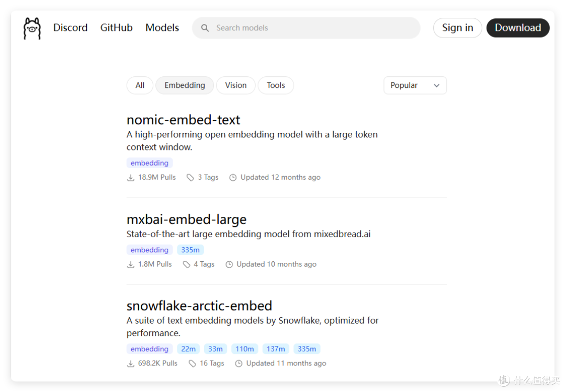Click the 22m size tag

(188, 349)
